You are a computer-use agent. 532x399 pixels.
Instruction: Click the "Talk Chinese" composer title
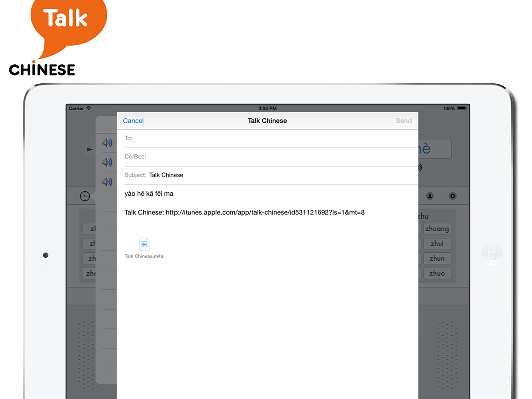pos(267,121)
